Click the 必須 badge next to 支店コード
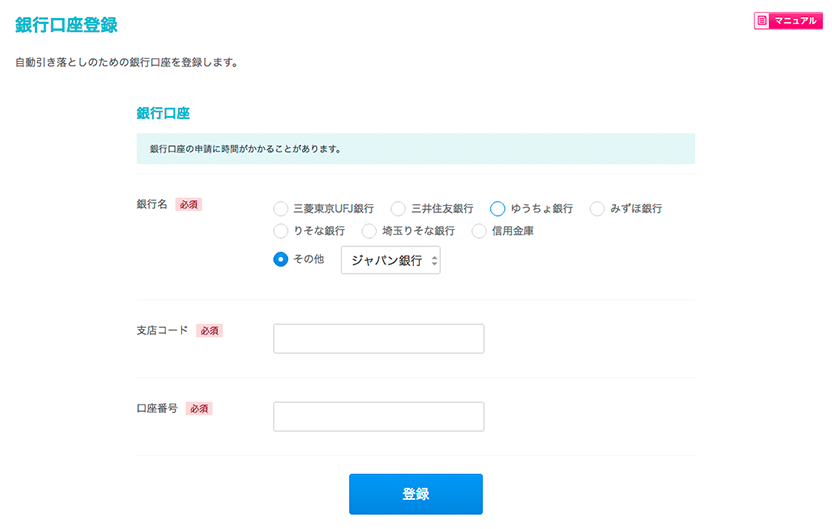This screenshot has width=832, height=529. pos(209,331)
